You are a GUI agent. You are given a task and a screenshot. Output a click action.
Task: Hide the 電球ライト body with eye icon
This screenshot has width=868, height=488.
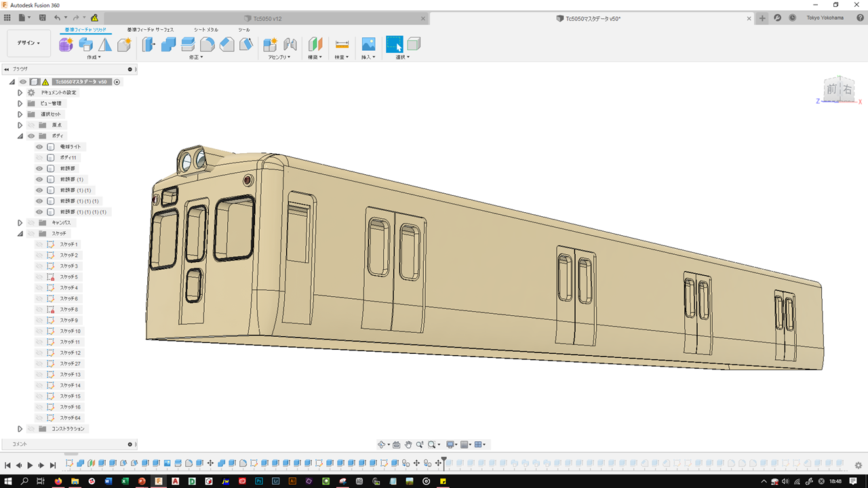(x=39, y=147)
